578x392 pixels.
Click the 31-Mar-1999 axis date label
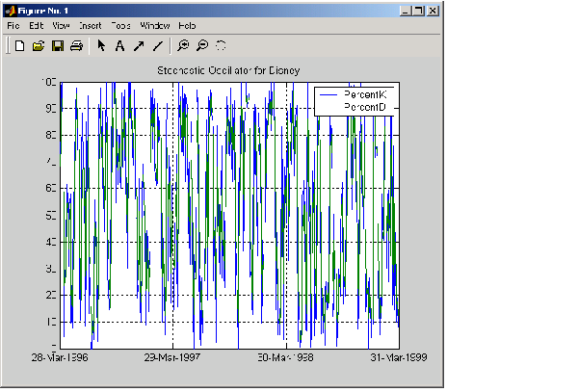point(399,357)
